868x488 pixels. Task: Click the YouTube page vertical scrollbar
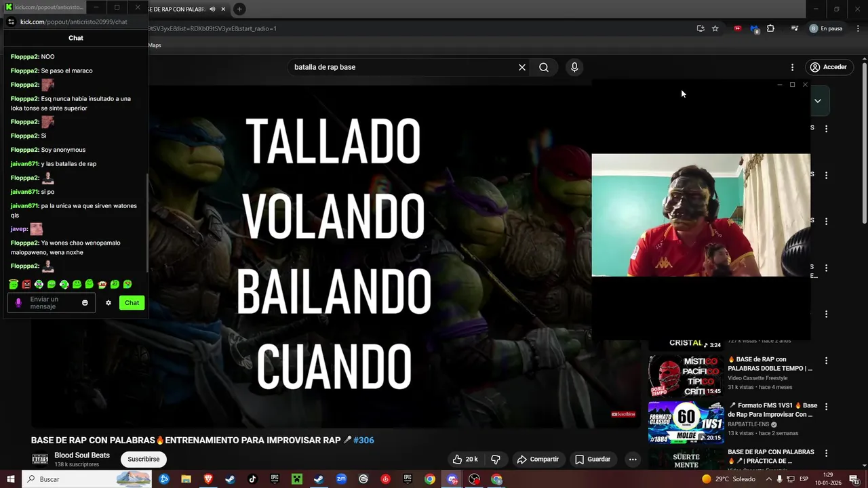tap(864, 142)
